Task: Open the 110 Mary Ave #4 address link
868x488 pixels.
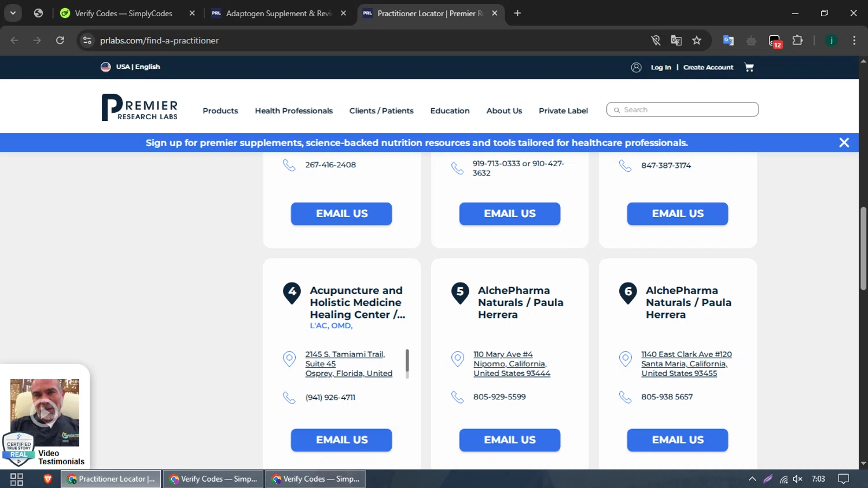Action: (x=512, y=364)
